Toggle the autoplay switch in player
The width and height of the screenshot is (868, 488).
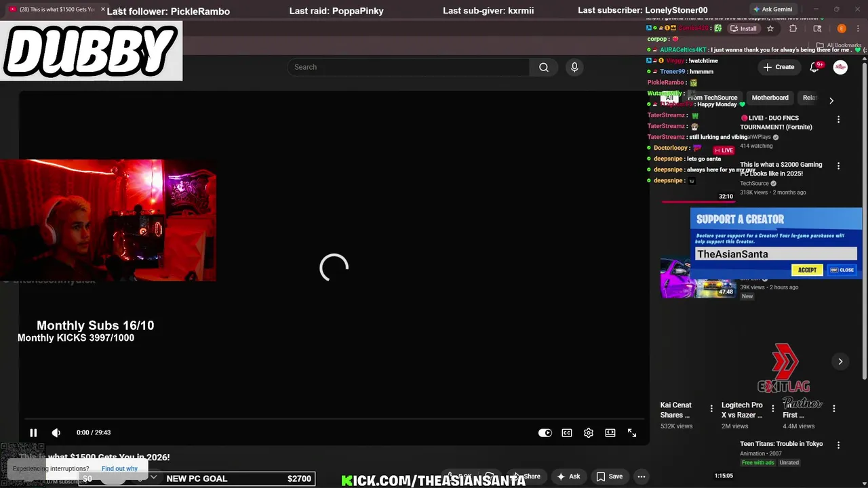545,432
